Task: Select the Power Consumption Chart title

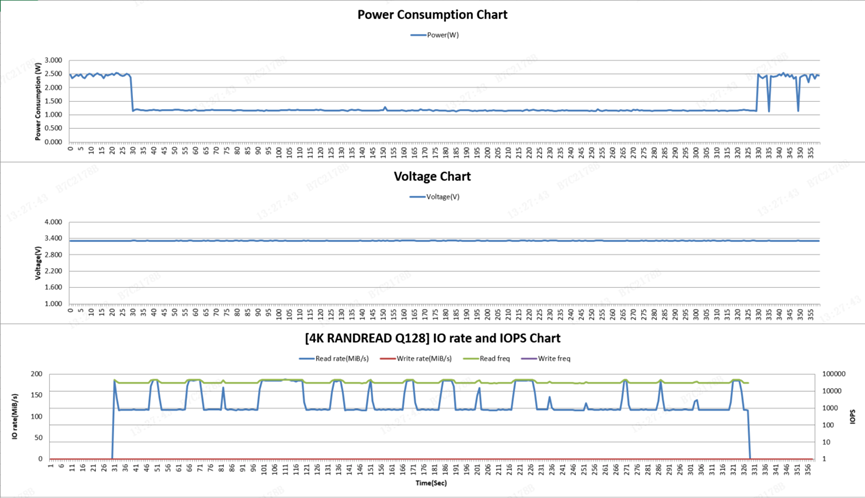Action: (x=432, y=15)
